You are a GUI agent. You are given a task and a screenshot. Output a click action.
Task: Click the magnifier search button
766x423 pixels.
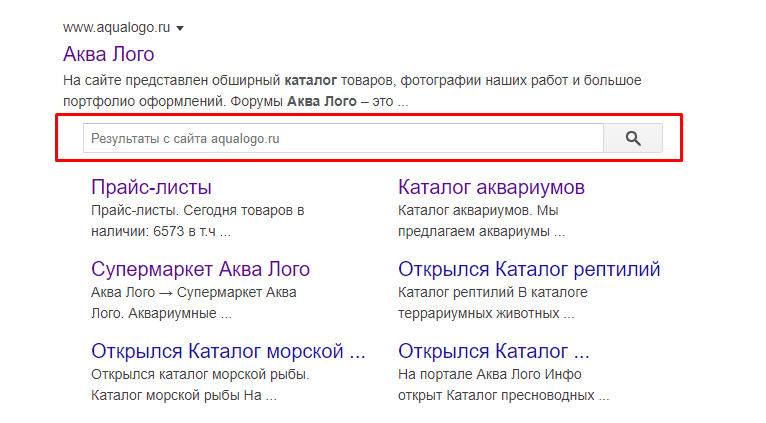[x=633, y=138]
